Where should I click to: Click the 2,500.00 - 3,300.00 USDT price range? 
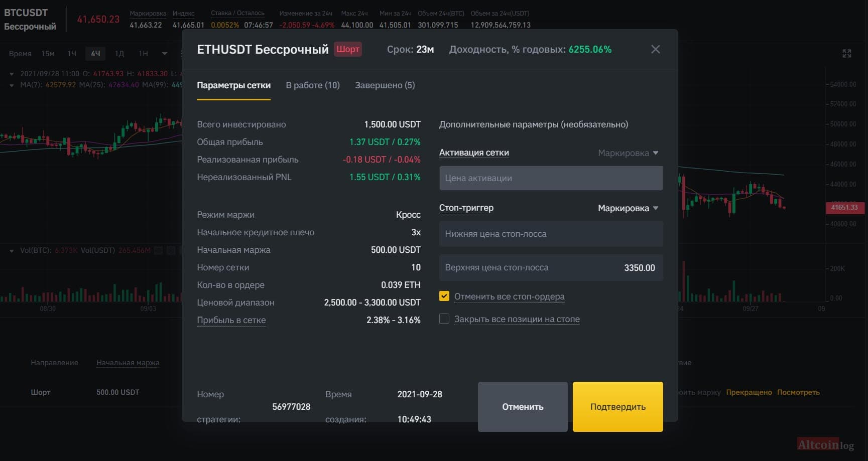pos(372,302)
